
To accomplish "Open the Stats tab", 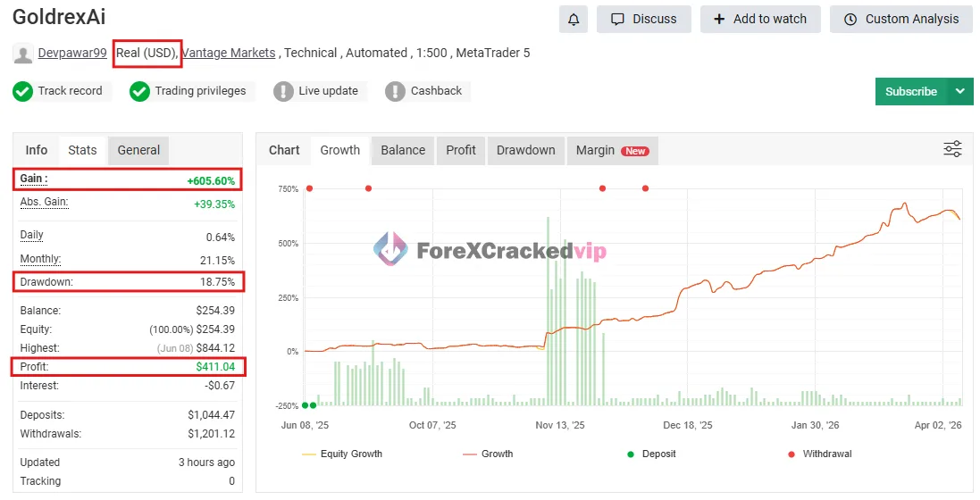I will [x=82, y=150].
